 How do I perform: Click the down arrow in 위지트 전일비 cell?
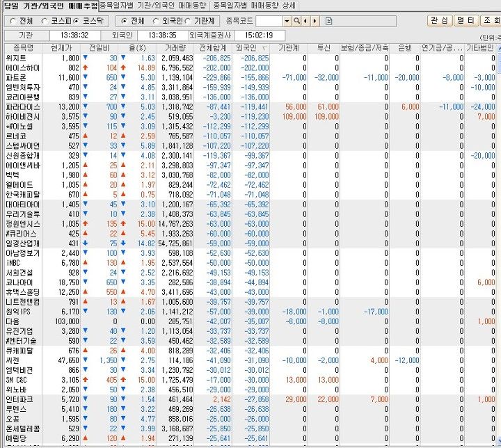point(86,58)
